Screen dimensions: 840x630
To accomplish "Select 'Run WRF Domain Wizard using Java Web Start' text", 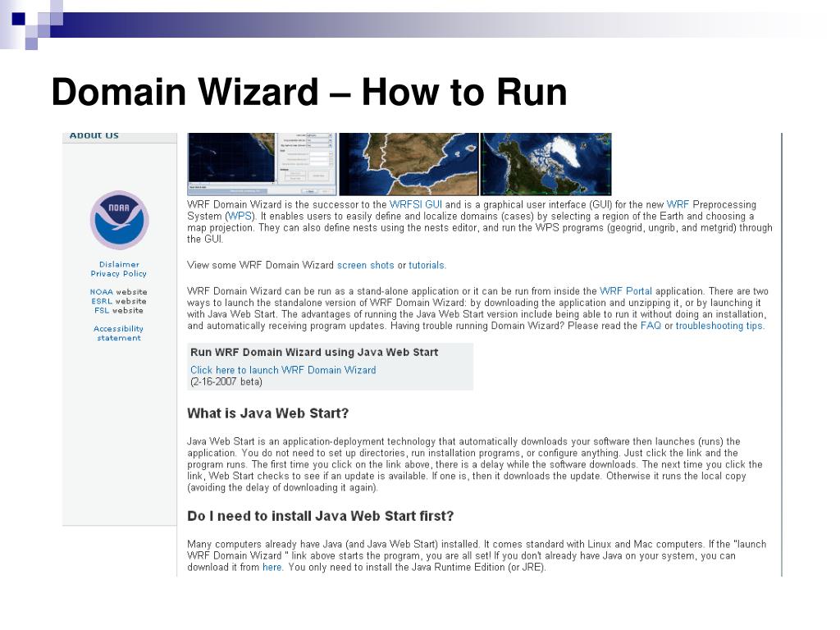I will click(314, 352).
